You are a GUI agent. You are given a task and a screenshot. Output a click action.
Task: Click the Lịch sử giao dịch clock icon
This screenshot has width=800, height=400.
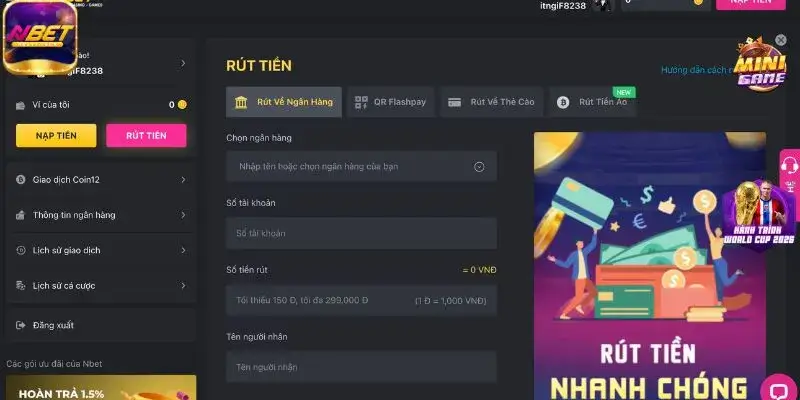click(20, 251)
